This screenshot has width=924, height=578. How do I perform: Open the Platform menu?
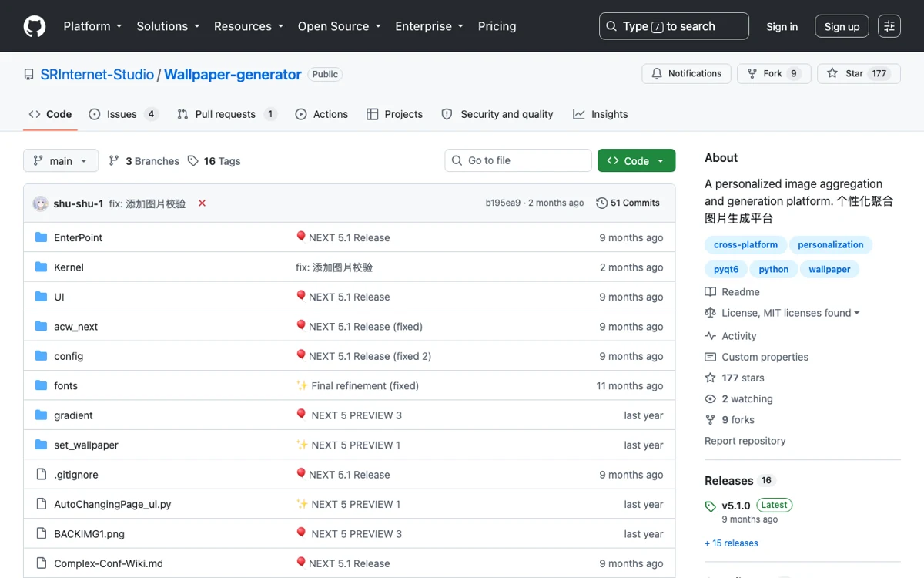[x=92, y=26]
